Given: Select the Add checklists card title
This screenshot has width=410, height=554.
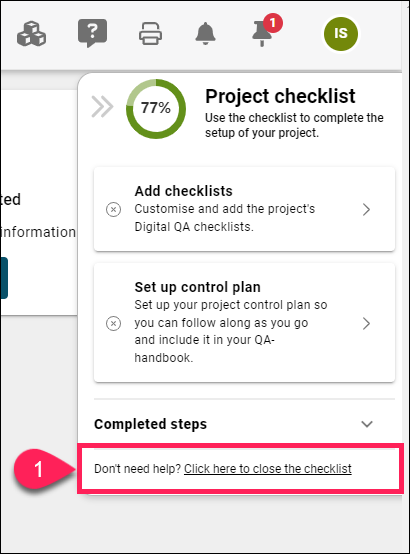Looking at the screenshot, I should [x=183, y=191].
